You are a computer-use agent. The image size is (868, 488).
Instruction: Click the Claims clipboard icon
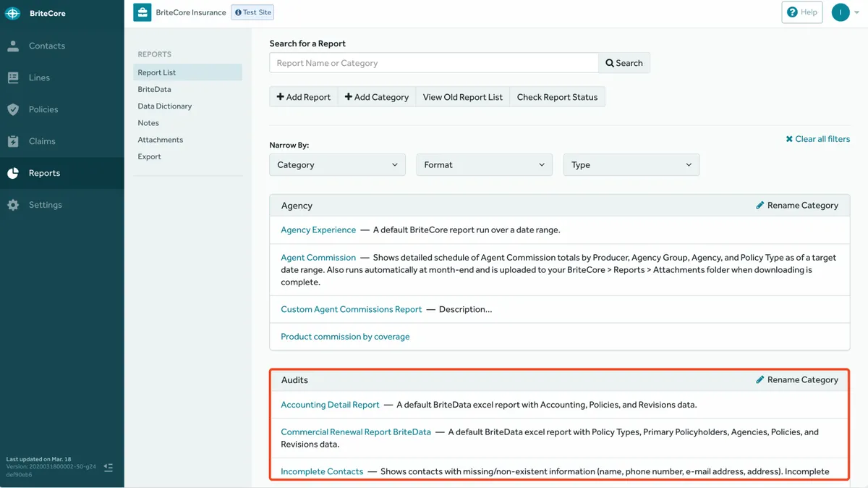point(13,141)
